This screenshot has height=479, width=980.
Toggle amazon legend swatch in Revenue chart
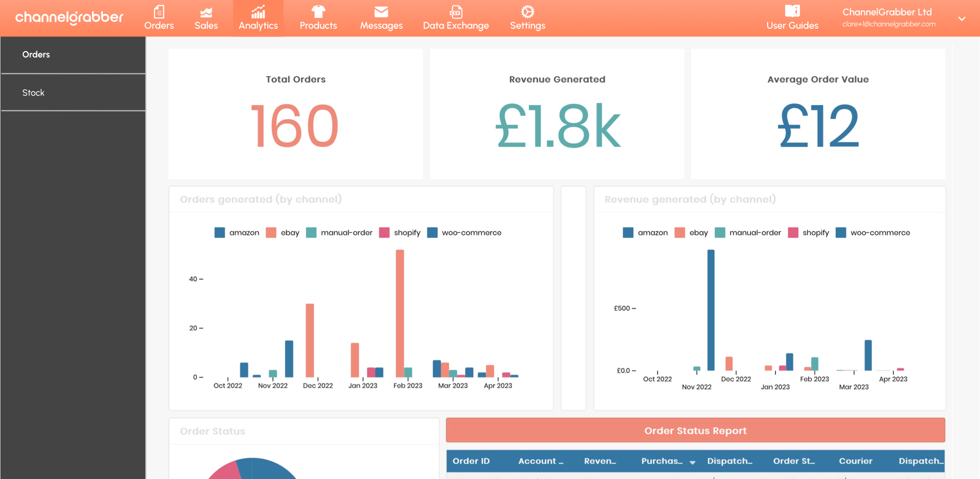coord(628,232)
